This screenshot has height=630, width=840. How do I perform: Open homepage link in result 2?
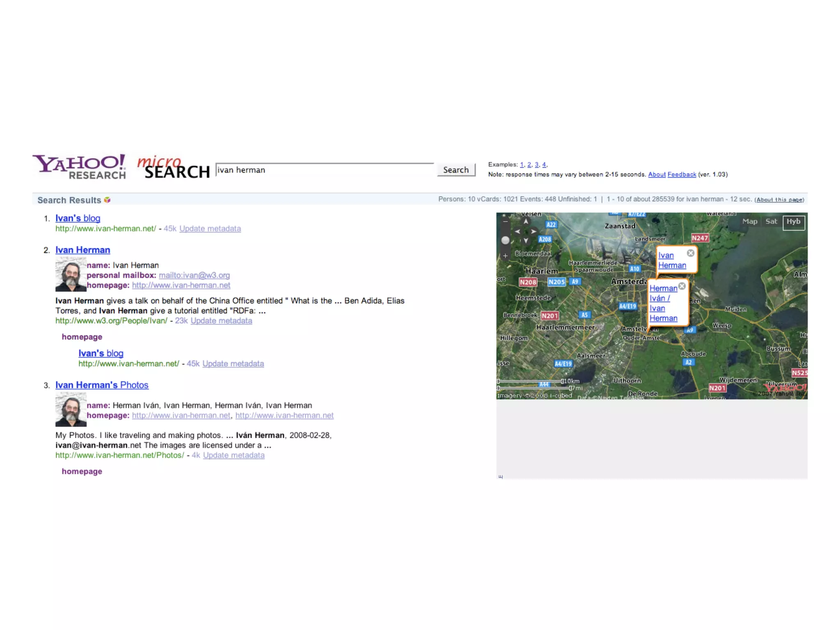[181, 285]
